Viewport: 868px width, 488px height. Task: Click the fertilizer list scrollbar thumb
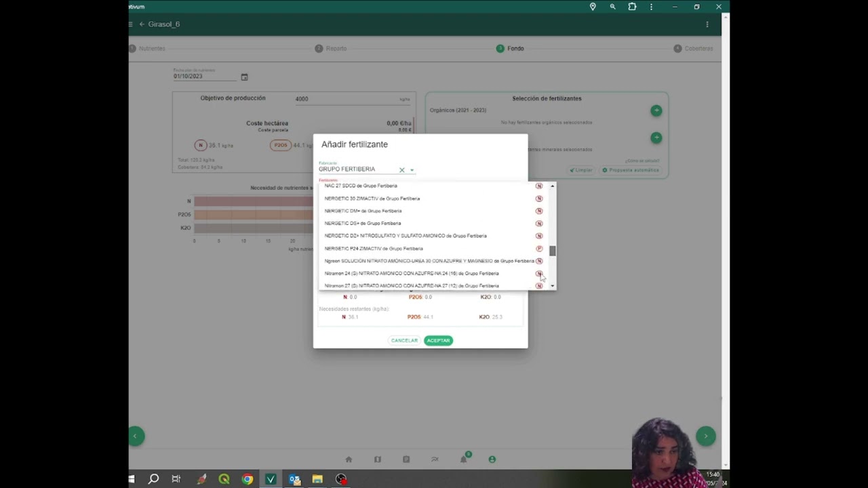point(553,251)
